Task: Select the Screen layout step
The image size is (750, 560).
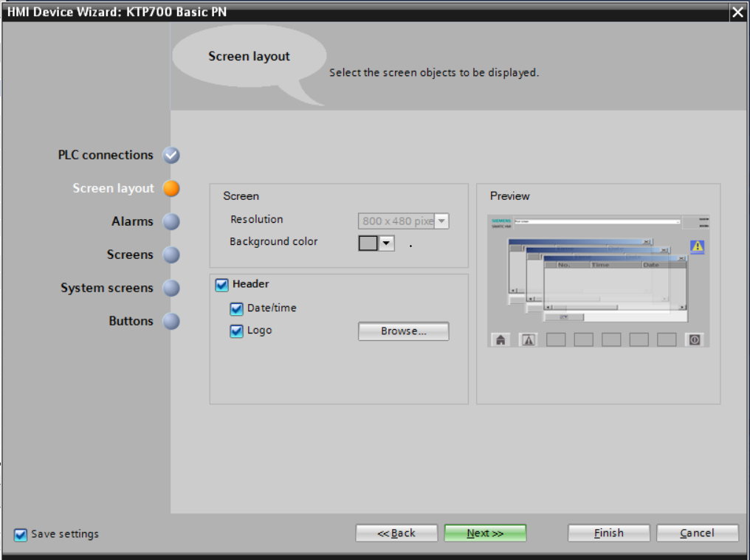Action: click(171, 188)
